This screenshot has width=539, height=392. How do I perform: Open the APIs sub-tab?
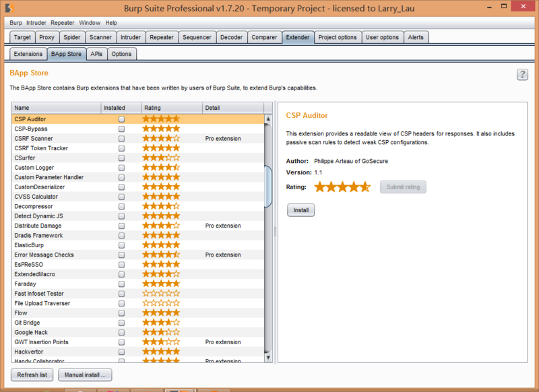tap(96, 54)
